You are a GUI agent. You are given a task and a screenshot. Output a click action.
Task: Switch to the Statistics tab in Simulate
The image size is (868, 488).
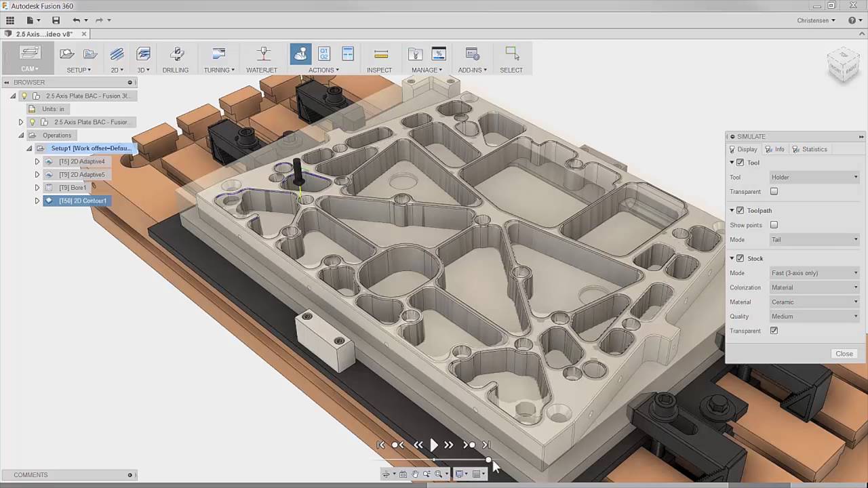click(814, 149)
